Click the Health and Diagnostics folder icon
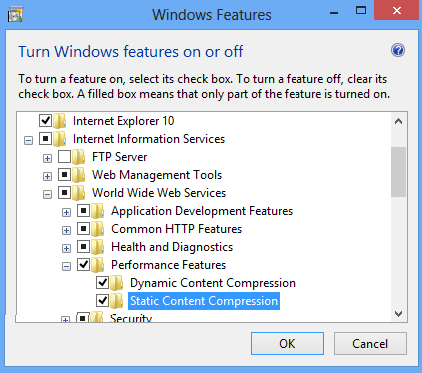422x373 pixels. [x=98, y=247]
